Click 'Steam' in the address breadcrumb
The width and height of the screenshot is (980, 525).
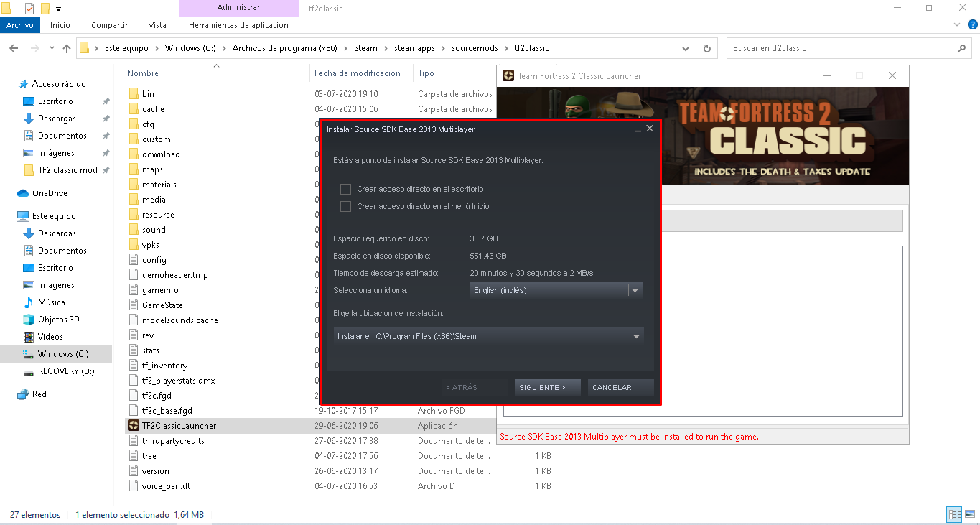coord(365,48)
